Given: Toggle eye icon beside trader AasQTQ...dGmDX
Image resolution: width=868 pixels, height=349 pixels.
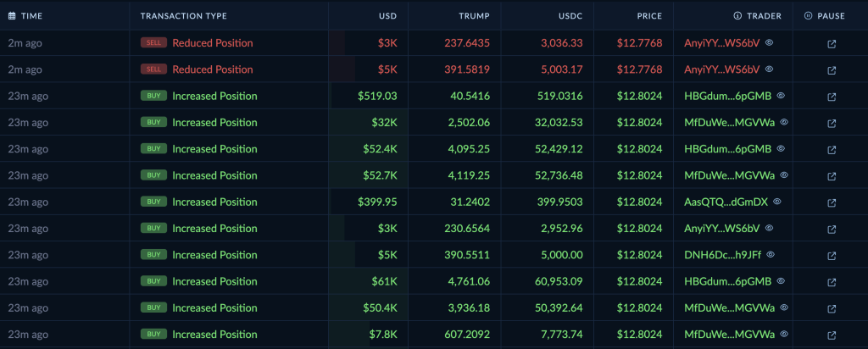Looking at the screenshot, I should click(776, 202).
